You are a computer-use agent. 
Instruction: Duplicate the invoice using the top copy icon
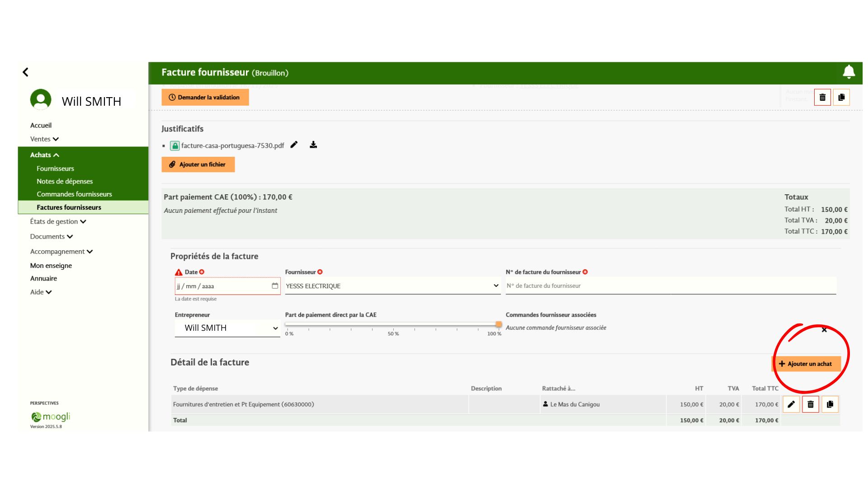[x=841, y=97]
